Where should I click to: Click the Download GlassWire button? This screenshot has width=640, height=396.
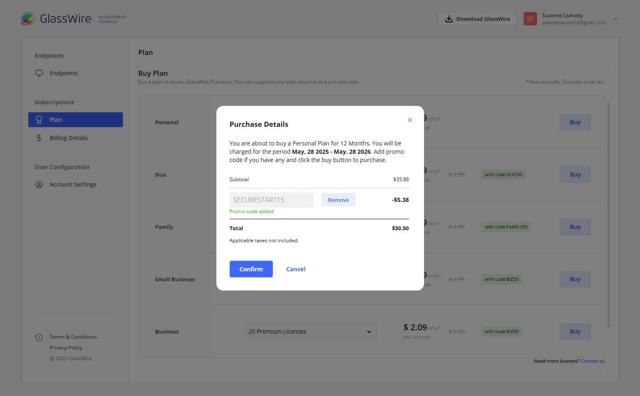[477, 19]
